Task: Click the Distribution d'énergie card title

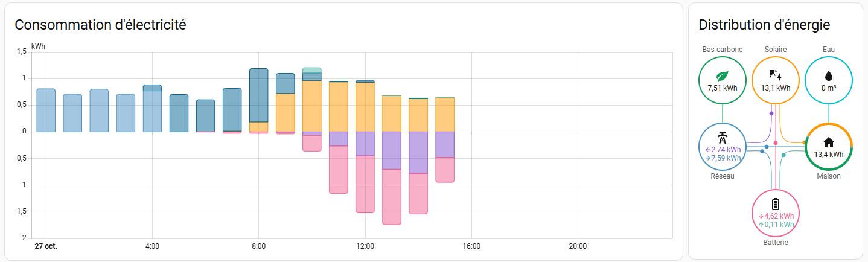Action: 764,25
